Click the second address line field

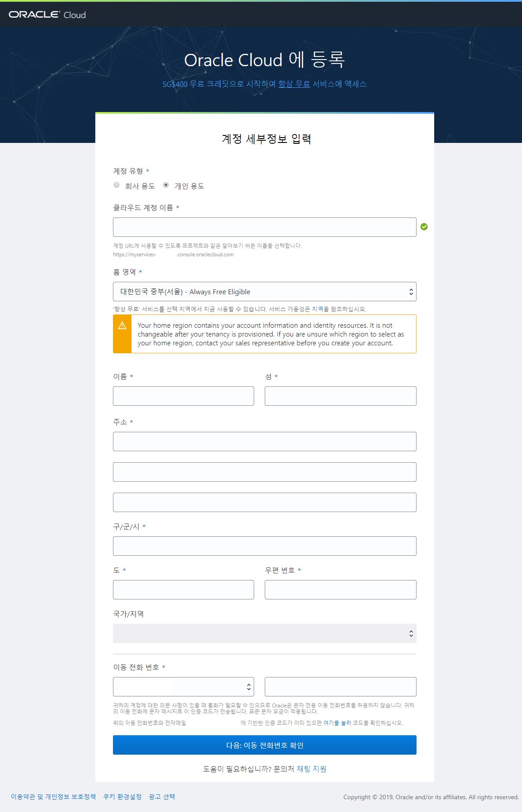(265, 472)
